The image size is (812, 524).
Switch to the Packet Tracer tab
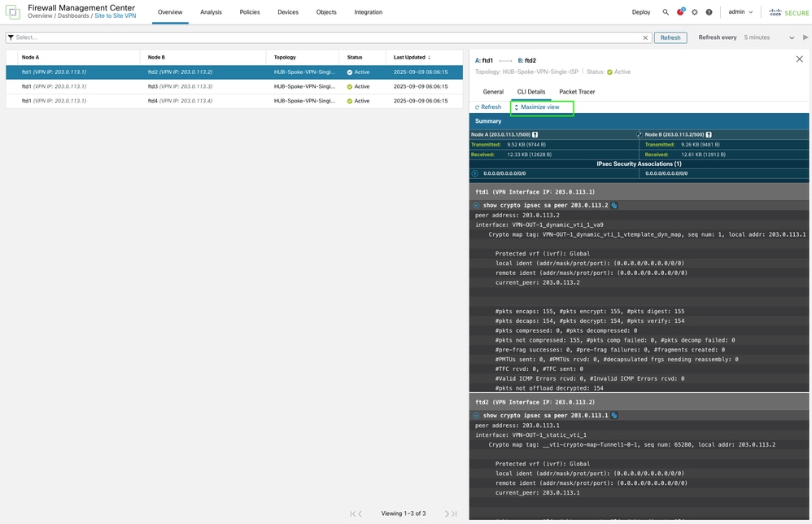(x=577, y=92)
